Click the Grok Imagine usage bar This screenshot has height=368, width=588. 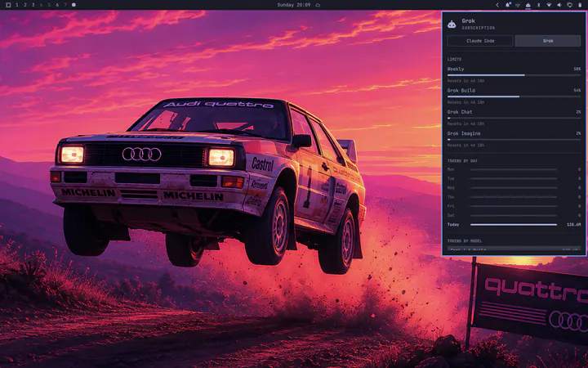click(x=514, y=139)
